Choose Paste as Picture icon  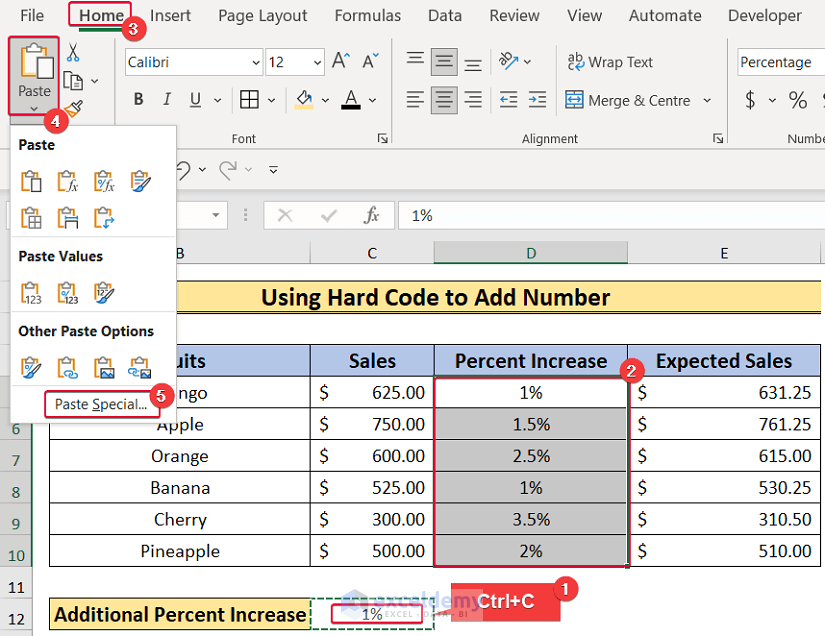click(104, 368)
